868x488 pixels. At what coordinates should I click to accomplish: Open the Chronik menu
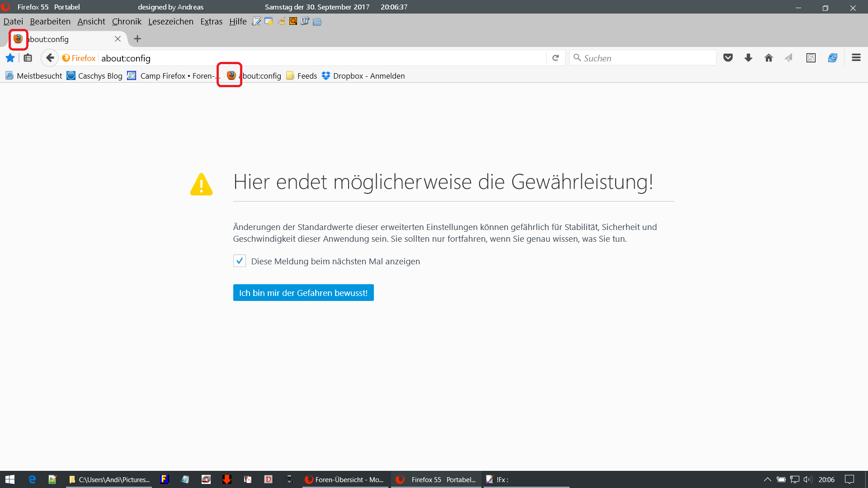click(x=127, y=22)
